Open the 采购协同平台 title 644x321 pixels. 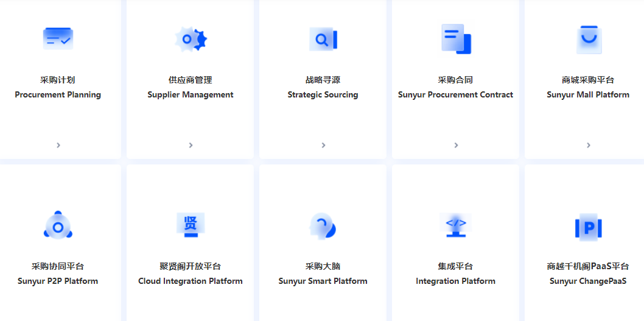tap(57, 266)
